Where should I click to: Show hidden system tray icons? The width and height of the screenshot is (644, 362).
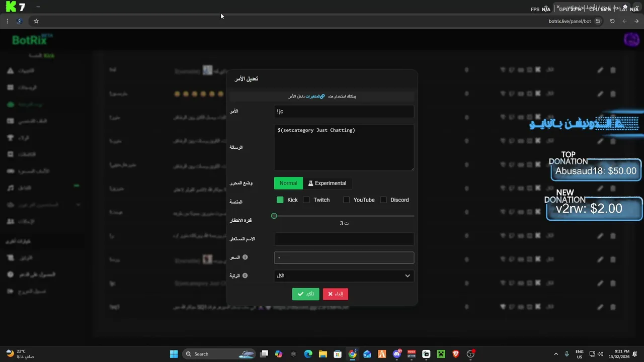click(556, 354)
